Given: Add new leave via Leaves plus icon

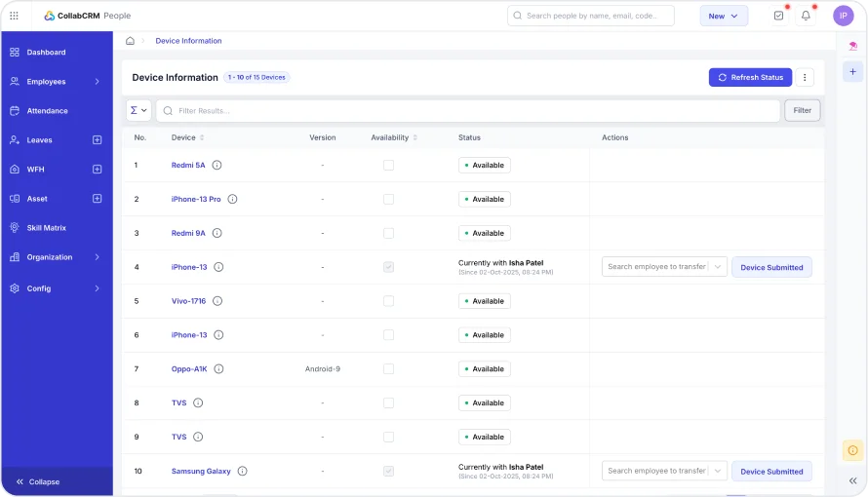Looking at the screenshot, I should (97, 140).
